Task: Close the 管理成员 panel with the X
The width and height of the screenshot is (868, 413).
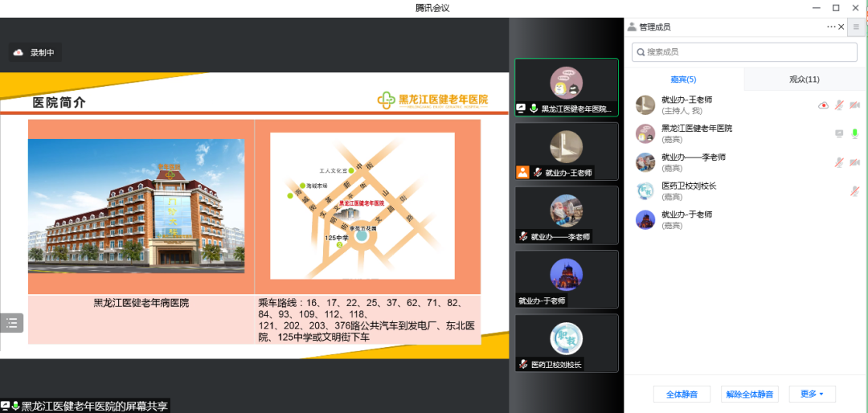Action: (x=841, y=27)
